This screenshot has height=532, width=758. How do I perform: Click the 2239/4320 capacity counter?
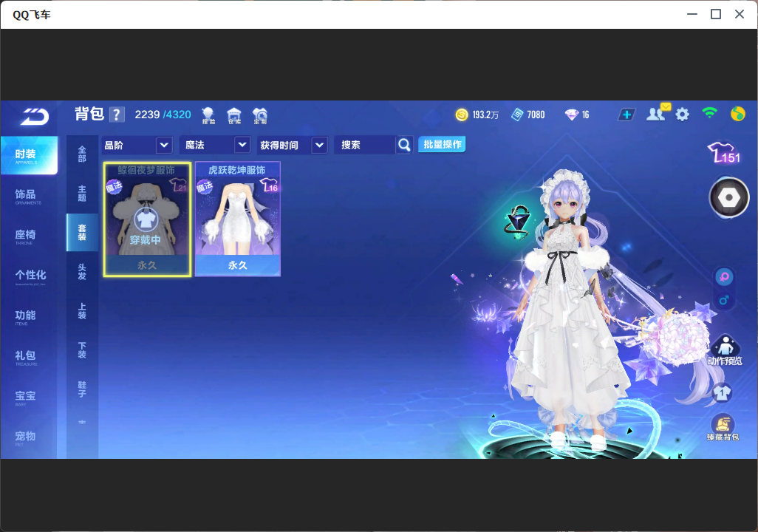pyautogui.click(x=163, y=115)
